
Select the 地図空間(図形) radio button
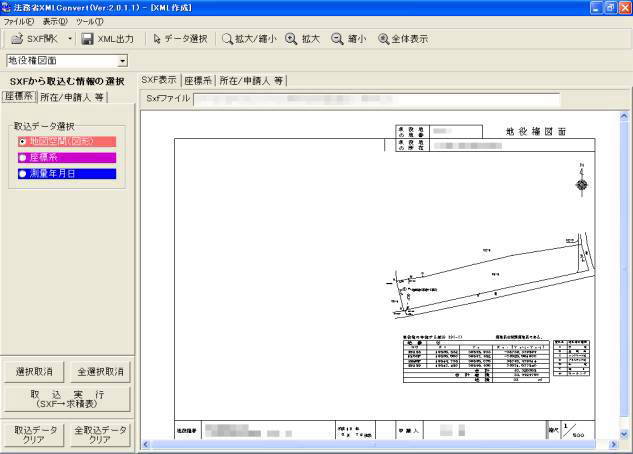(x=23, y=142)
